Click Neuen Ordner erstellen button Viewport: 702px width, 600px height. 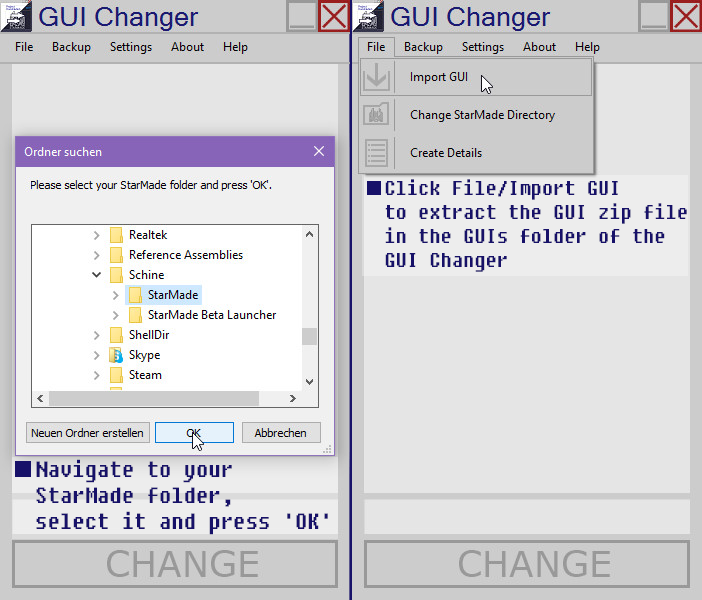coord(87,433)
